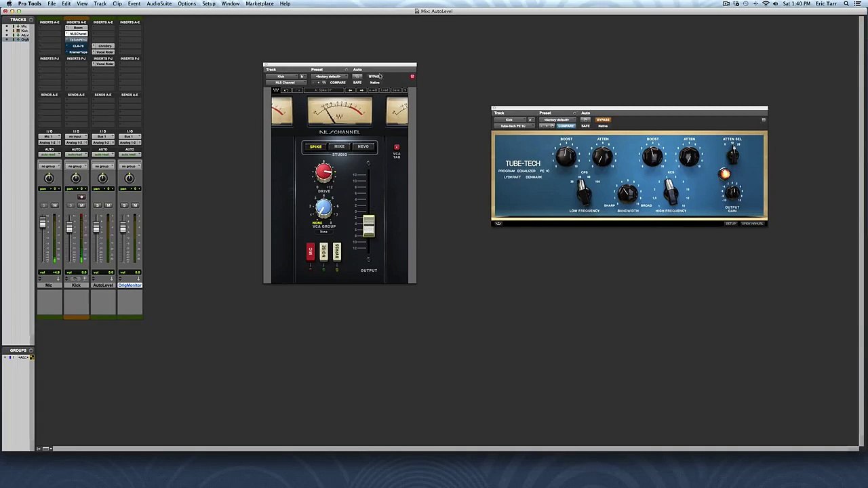Open the Apple menu

click(9, 4)
